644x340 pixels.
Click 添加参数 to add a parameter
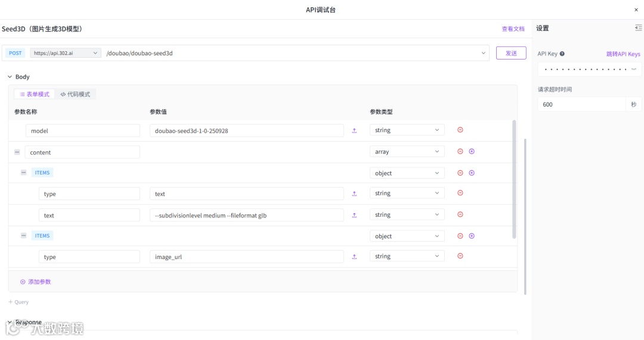36,282
